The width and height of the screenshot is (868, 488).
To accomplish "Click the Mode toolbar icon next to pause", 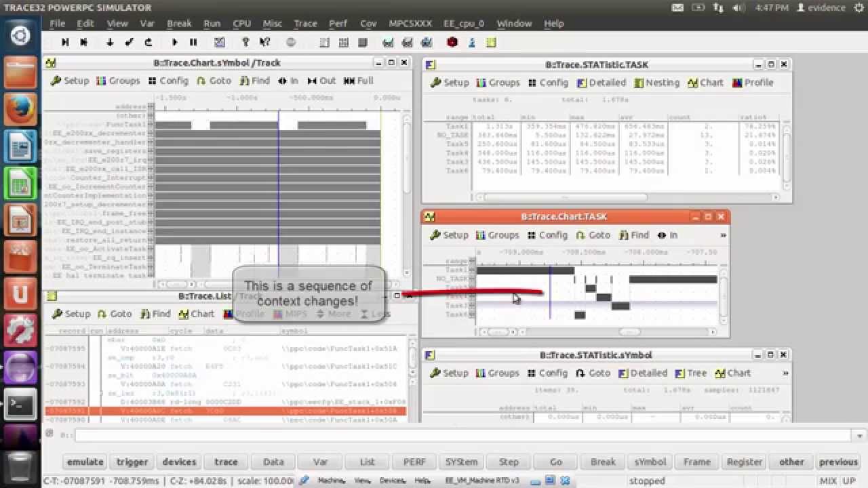I will coord(220,42).
